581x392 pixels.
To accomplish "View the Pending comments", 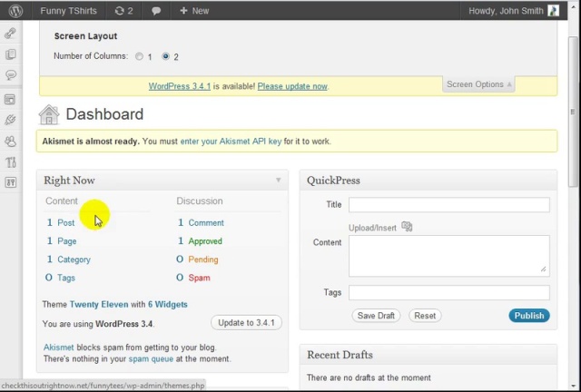I will [203, 260].
